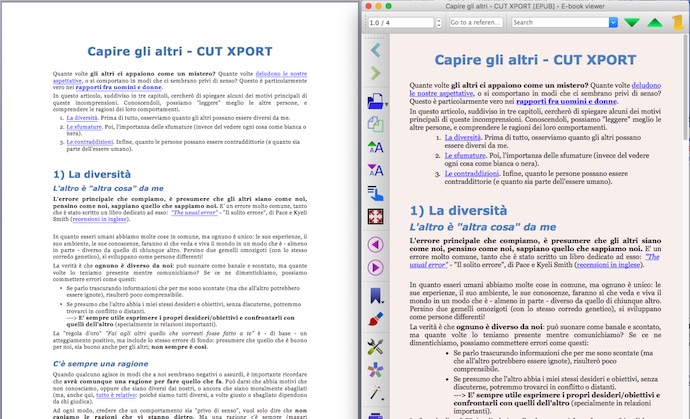This screenshot has height=419, width=690.
Task: Click '1) La diversità' heading in viewer
Action: point(458,211)
